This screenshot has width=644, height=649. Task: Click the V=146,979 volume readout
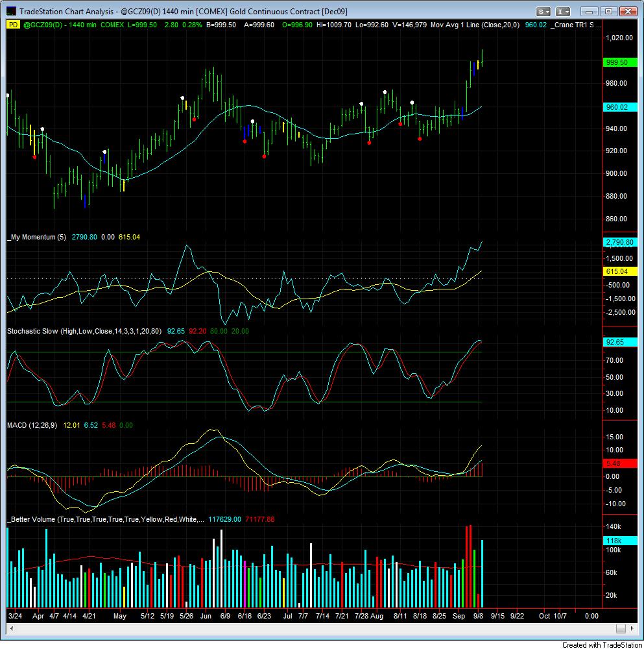click(409, 25)
